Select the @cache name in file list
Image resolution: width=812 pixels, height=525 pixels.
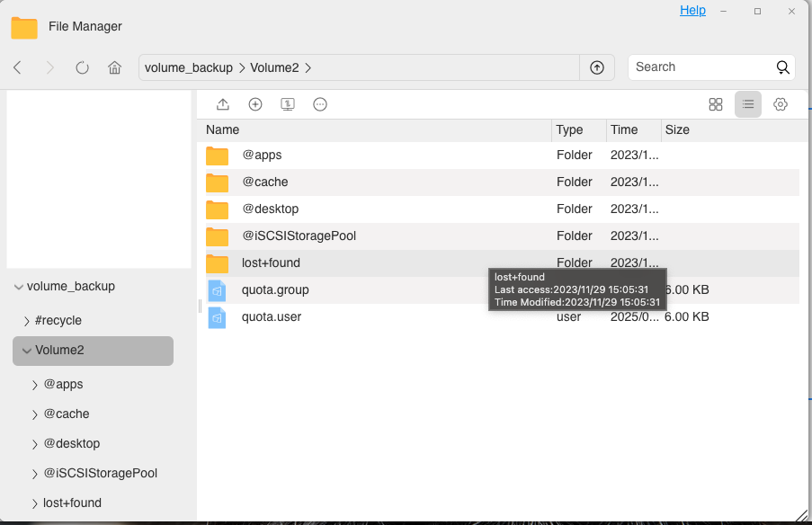click(265, 182)
